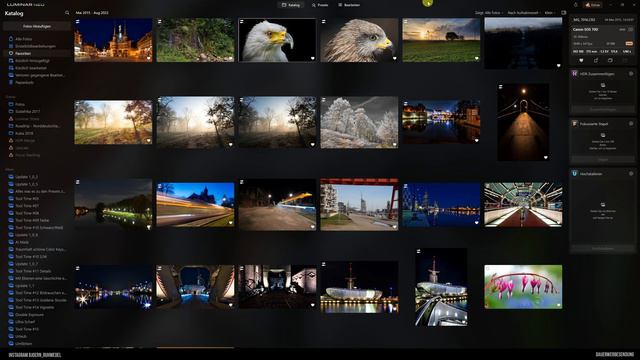Viewport: 640px width, 360px height.
Task: Click the album icon next to Double Exposure
Action: (x=11, y=315)
